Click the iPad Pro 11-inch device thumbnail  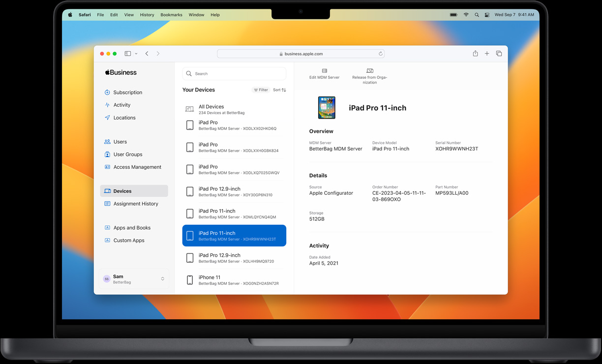point(327,108)
